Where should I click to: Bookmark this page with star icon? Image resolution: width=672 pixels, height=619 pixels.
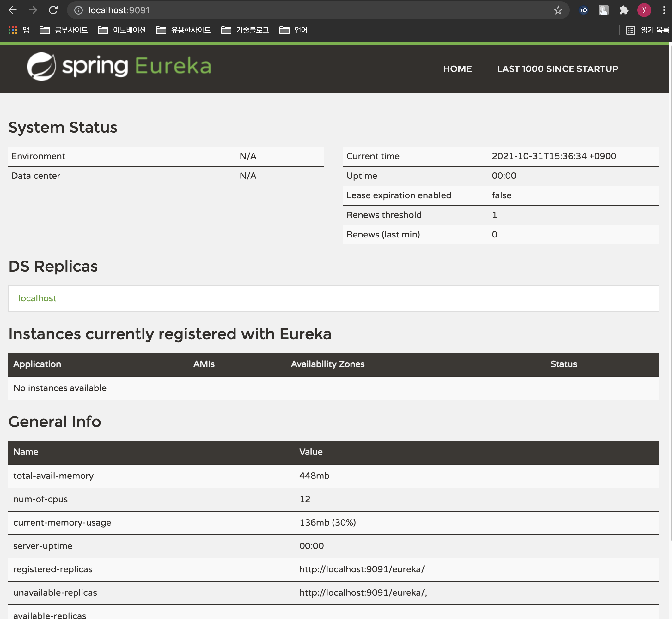(558, 10)
